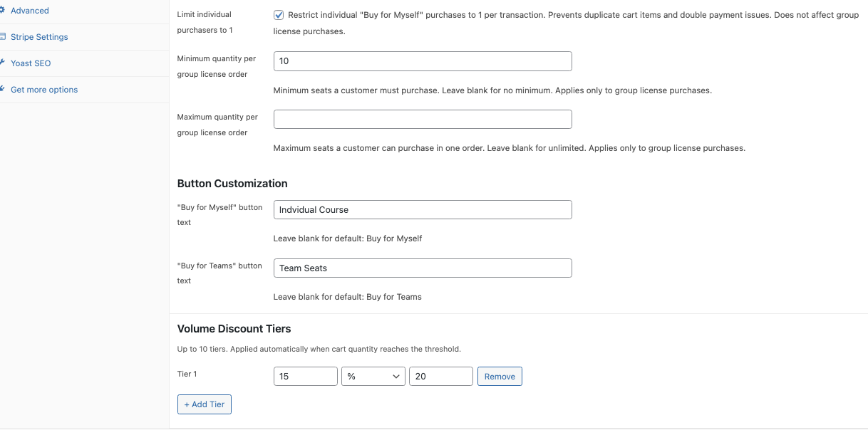Edit the "Buy for Myself" button text field
The width and height of the screenshot is (868, 430).
[423, 209]
